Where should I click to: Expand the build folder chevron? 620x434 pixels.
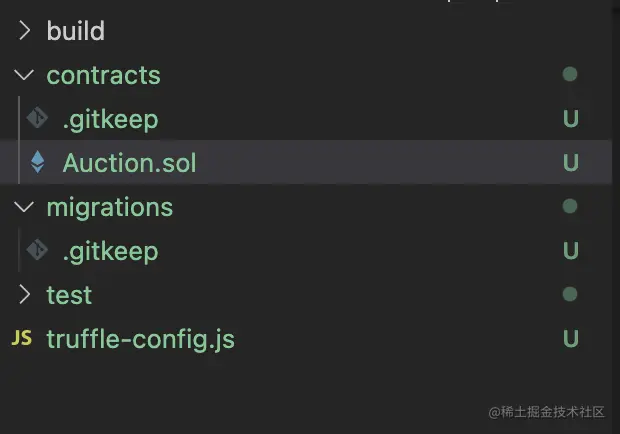(x=25, y=31)
